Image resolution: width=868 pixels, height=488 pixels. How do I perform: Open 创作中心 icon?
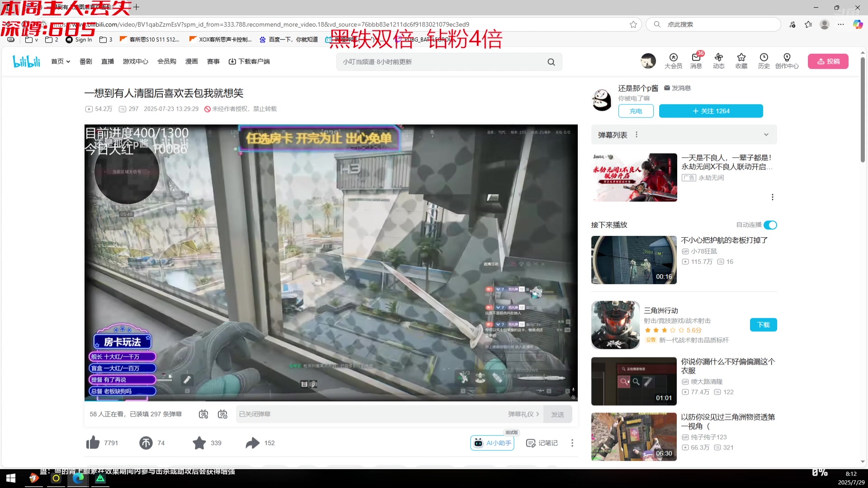(x=787, y=61)
